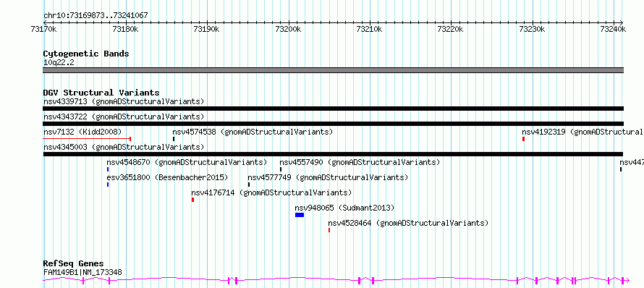The image size is (644, 288).
Task: Select the black marker under nsv4557490
Action: (281, 169)
